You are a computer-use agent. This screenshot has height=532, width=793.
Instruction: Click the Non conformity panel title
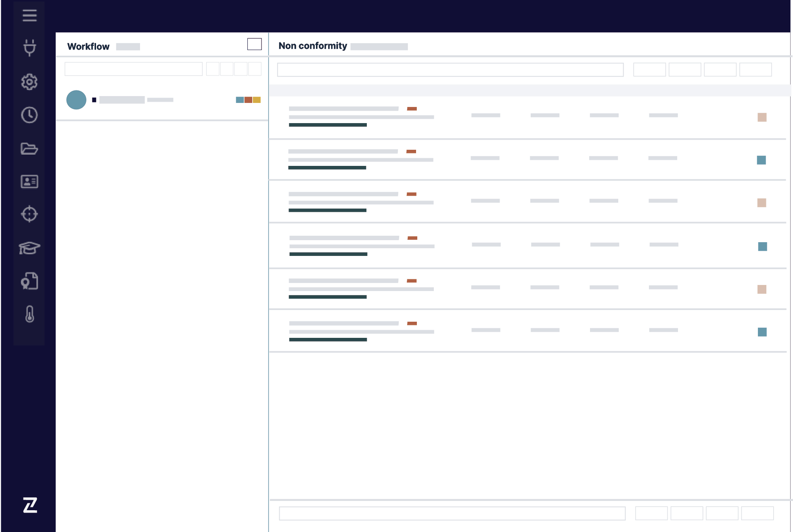(313, 46)
